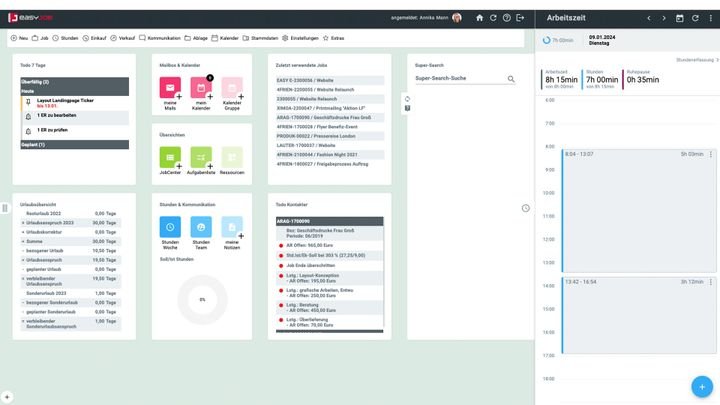720x405 pixels.
Task: Open the Kommunikation menu
Action: coord(160,38)
